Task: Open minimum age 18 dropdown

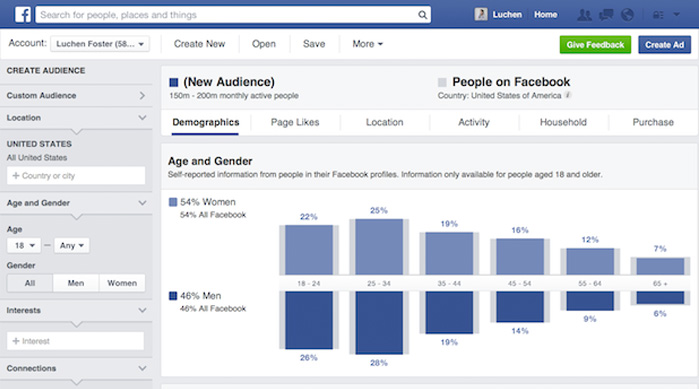Action: tap(24, 246)
